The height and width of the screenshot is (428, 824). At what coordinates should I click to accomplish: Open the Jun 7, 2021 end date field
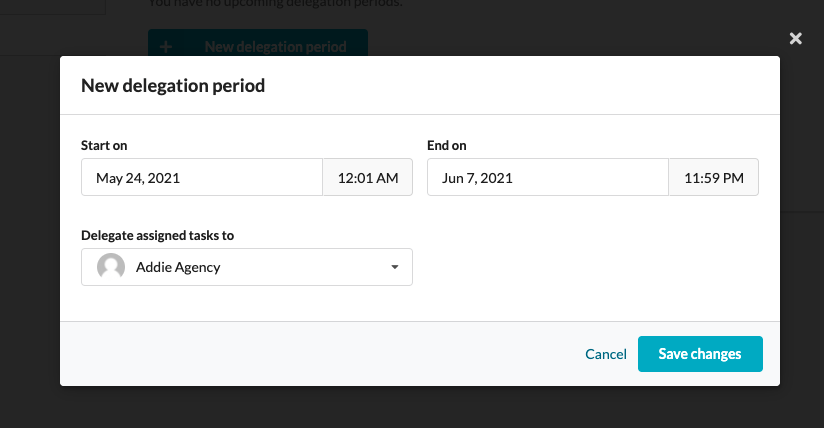point(548,177)
